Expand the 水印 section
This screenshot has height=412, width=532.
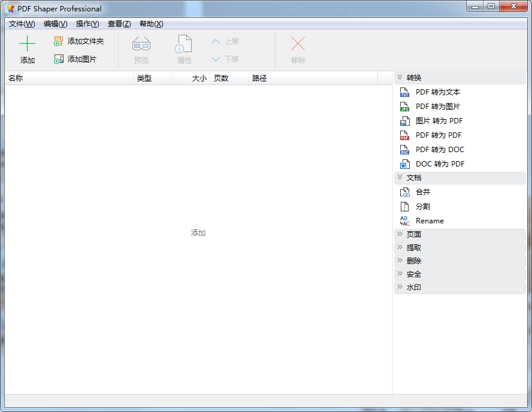point(460,287)
